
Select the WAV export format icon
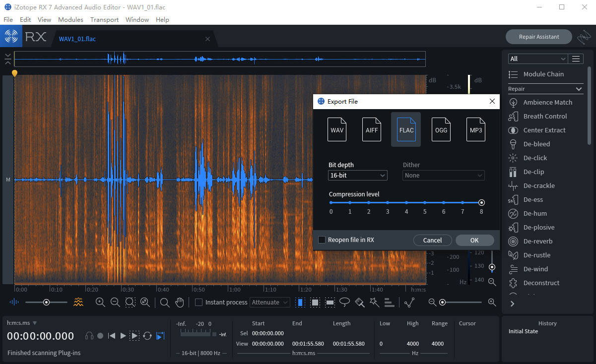point(337,129)
